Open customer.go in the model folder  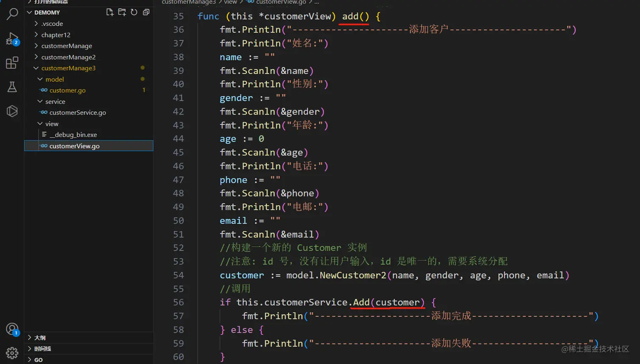pyautogui.click(x=67, y=90)
